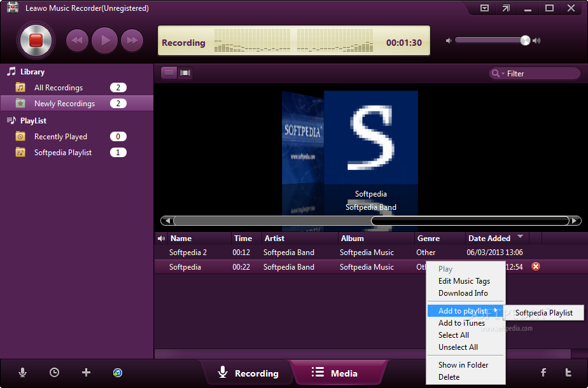Screen dimensions: 588x388
Task: Delete Softpedia track with red X icon
Action: [536, 267]
